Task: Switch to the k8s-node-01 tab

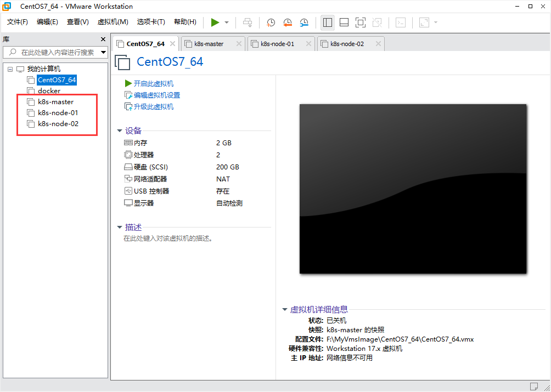Action: 277,44
